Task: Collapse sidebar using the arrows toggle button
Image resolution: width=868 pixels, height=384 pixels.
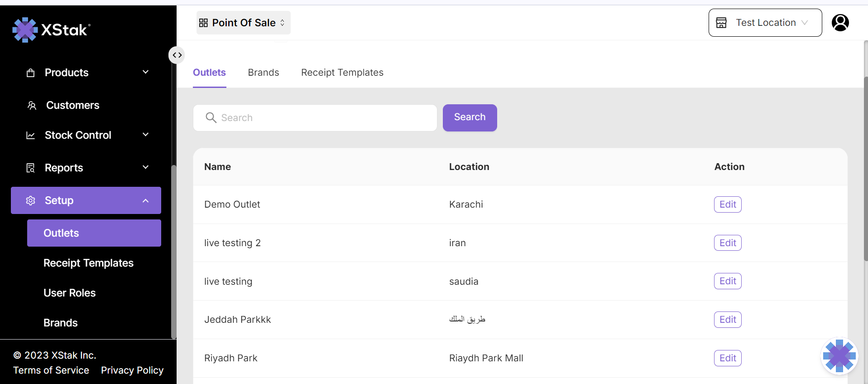Action: [177, 55]
